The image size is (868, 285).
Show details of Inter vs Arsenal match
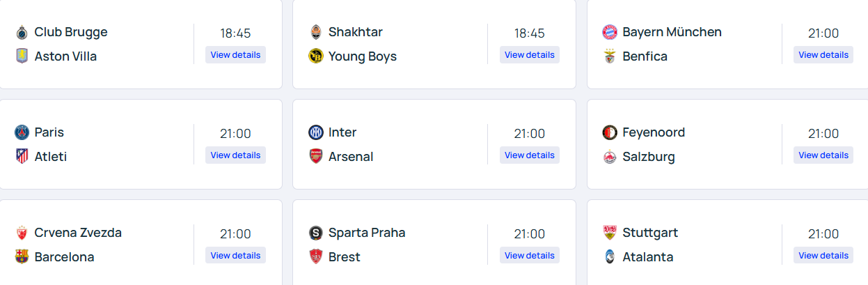[x=529, y=155]
